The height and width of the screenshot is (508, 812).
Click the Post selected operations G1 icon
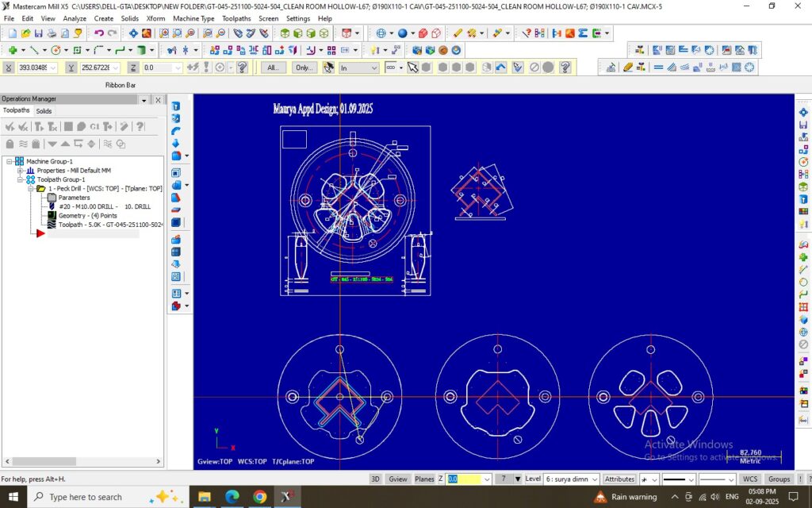coord(94,126)
